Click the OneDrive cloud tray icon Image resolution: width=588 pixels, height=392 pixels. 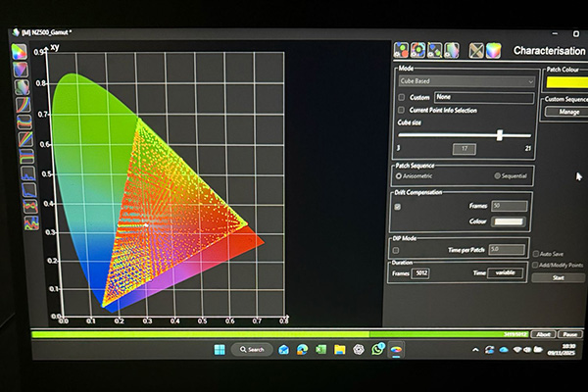pos(504,350)
